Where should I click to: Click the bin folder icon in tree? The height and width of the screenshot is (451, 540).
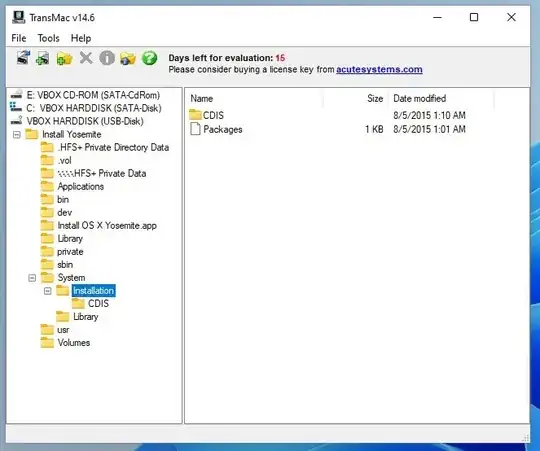(x=47, y=199)
